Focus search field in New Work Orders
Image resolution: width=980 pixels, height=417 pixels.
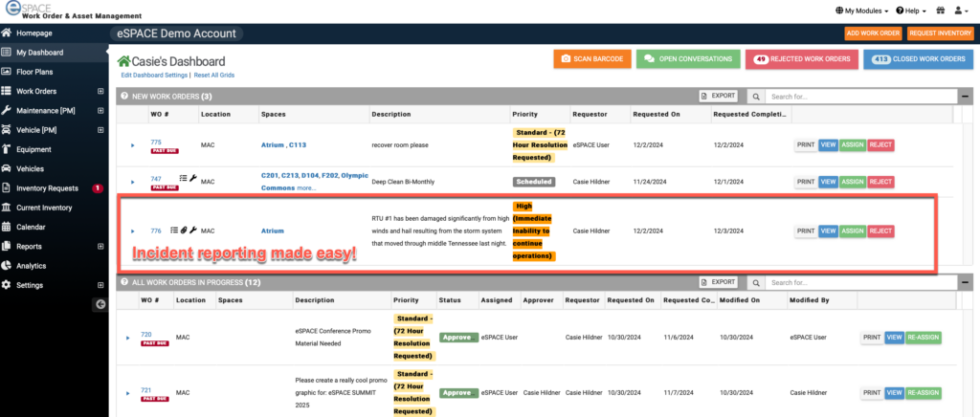pyautogui.click(x=860, y=97)
